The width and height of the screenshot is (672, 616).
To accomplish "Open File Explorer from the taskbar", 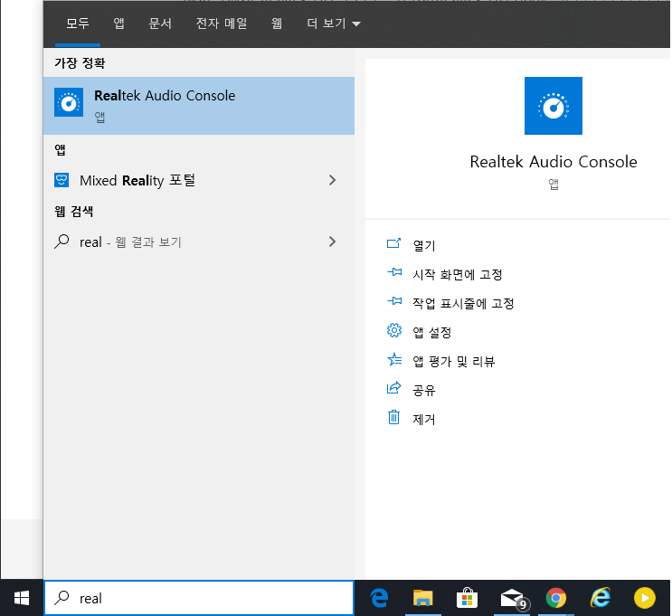I will [x=422, y=598].
